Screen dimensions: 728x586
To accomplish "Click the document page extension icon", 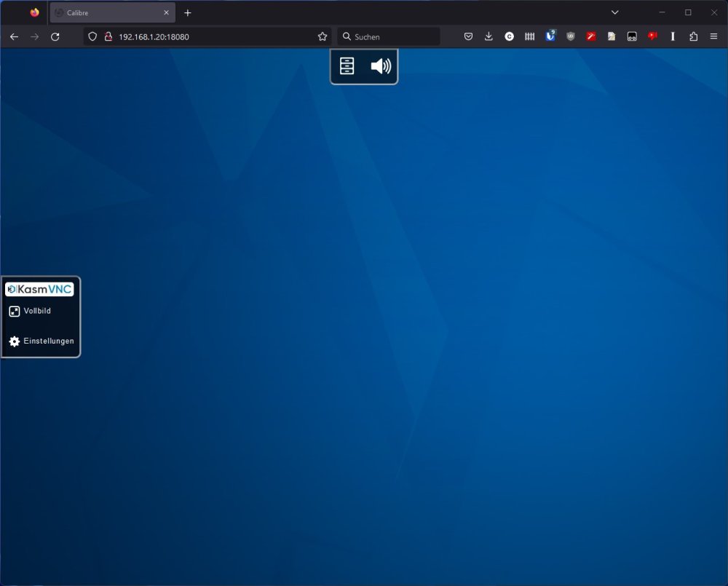I will (x=612, y=36).
